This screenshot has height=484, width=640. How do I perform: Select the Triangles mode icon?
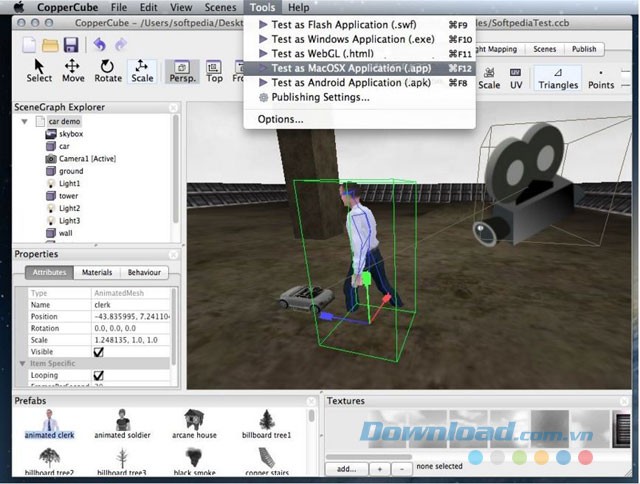click(x=557, y=78)
